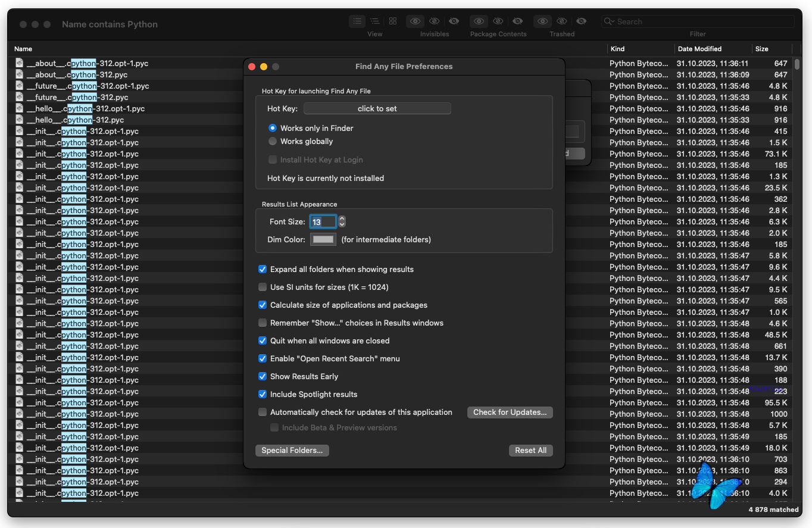Click the date cell "31.10.2023, 11:36:11"

pos(713,63)
